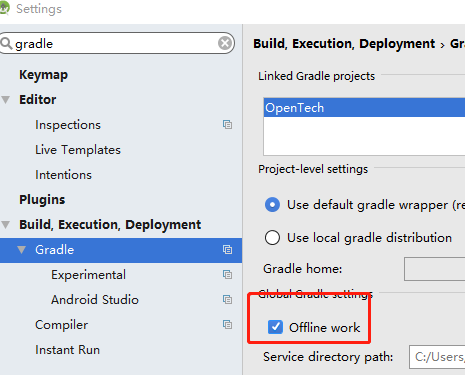The height and width of the screenshot is (375, 465).
Task: Click project-level icon beside Compiler
Action: click(227, 325)
